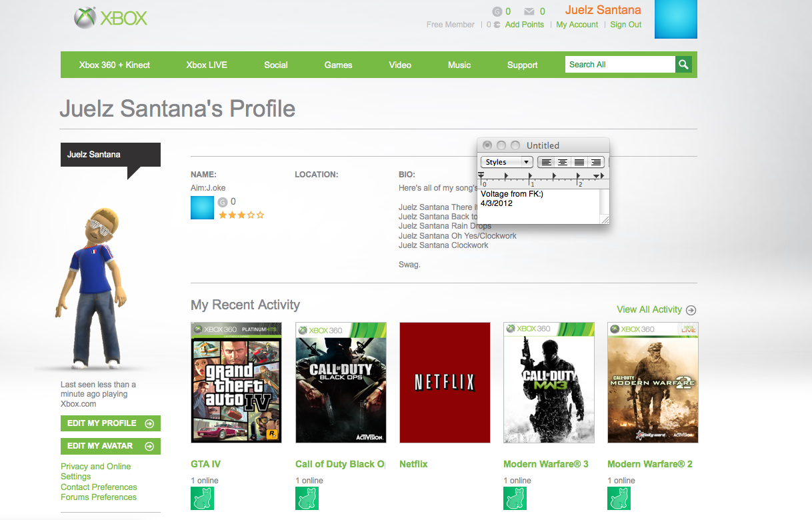Open the Modern Warfare 2 cover
The height and width of the screenshot is (520, 812).
coord(653,383)
